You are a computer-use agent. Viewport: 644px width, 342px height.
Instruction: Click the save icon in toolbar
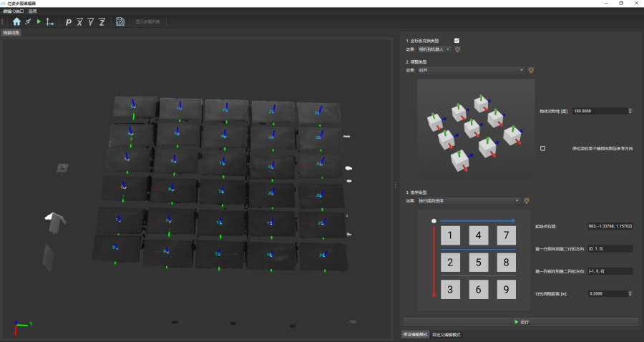(120, 21)
